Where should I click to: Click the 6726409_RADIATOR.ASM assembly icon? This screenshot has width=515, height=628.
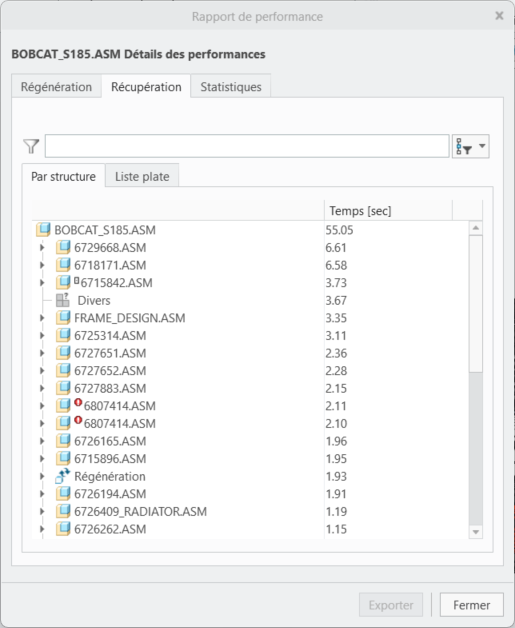[63, 511]
